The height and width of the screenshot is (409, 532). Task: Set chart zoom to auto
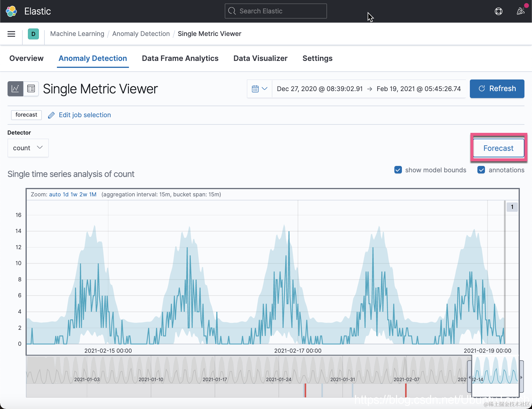click(55, 194)
